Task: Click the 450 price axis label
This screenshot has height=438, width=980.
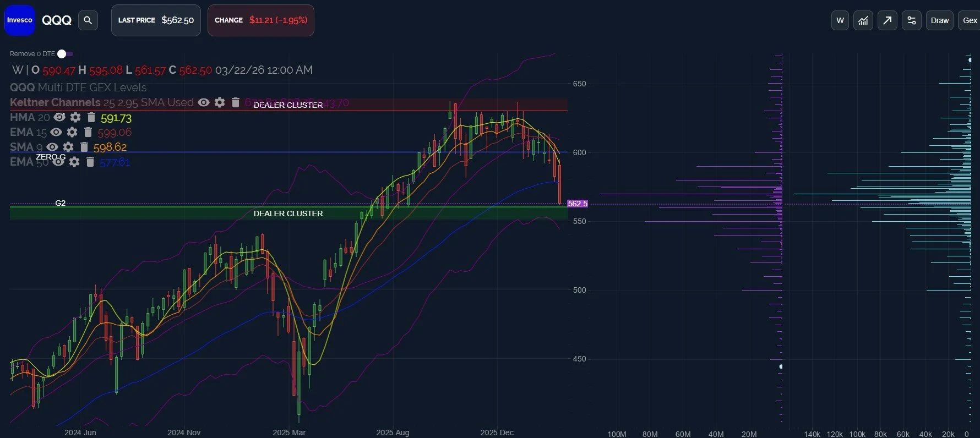Action: (x=580, y=359)
